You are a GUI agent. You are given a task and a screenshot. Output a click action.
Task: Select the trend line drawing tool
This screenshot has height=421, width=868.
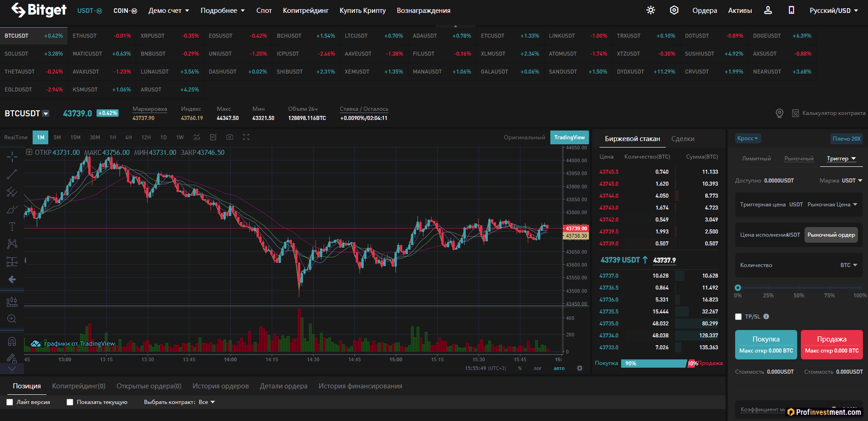(12, 174)
